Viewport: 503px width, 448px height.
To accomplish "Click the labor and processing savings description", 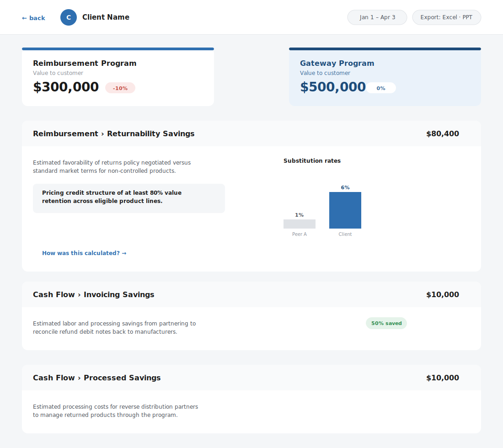I will pos(114,327).
